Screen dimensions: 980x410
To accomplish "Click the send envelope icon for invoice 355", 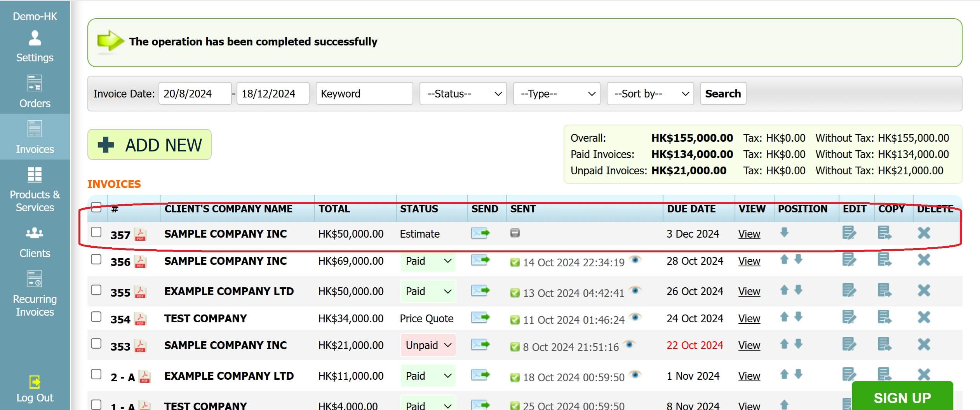I will [480, 290].
